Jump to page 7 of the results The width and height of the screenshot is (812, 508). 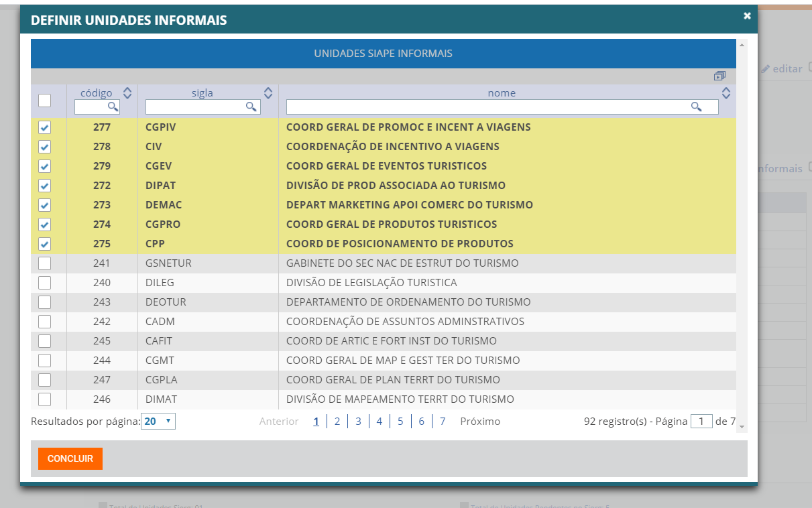click(442, 421)
